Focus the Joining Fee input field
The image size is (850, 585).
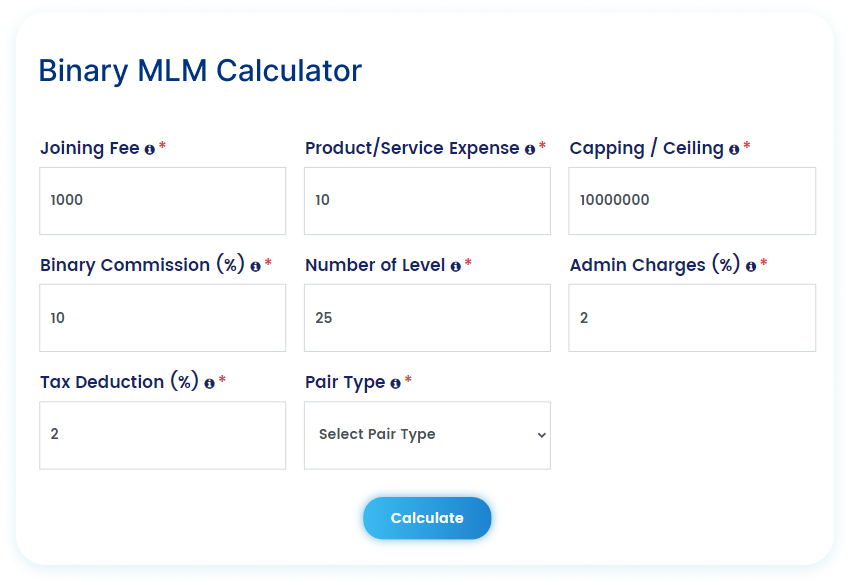coord(163,201)
